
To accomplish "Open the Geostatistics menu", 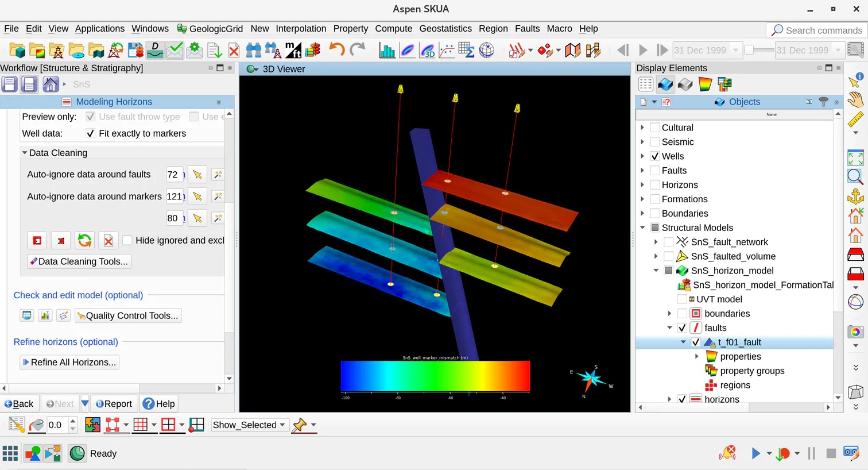I will [445, 29].
